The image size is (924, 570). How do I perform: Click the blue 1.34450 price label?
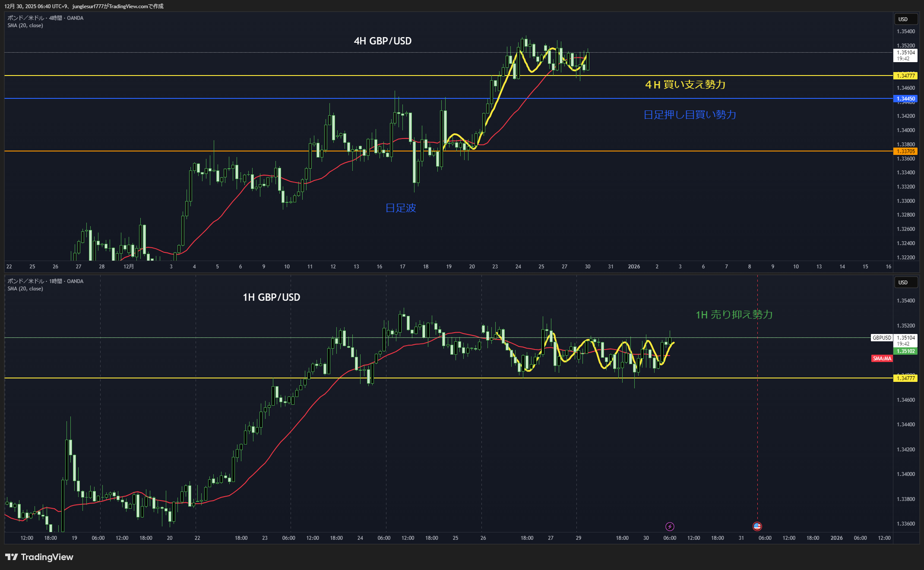pyautogui.click(x=905, y=99)
